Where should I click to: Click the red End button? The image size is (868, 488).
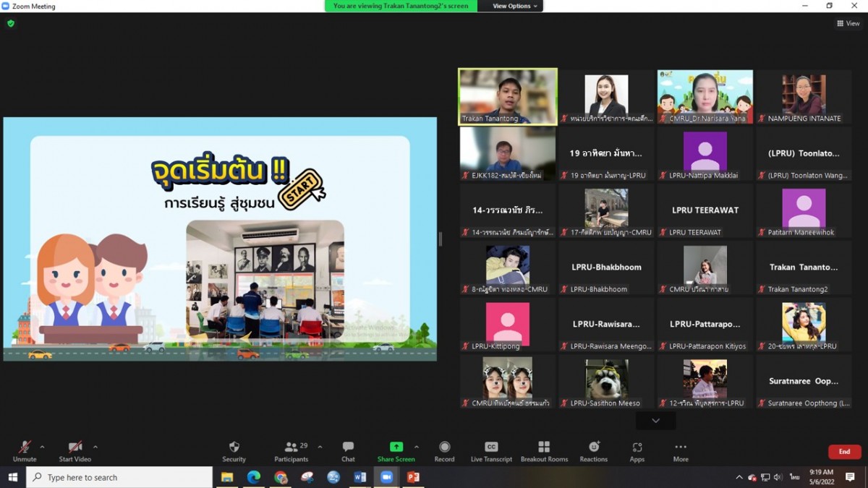(x=844, y=452)
